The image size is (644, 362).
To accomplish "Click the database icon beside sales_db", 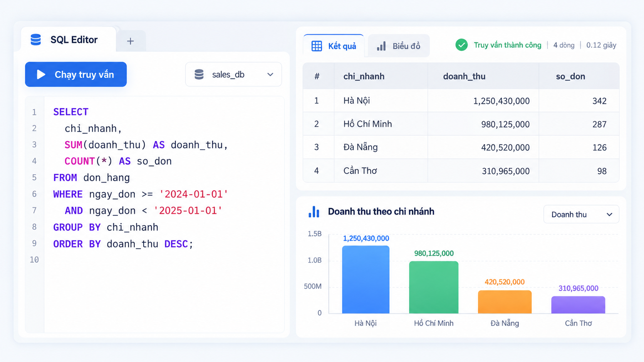I will click(x=199, y=74).
